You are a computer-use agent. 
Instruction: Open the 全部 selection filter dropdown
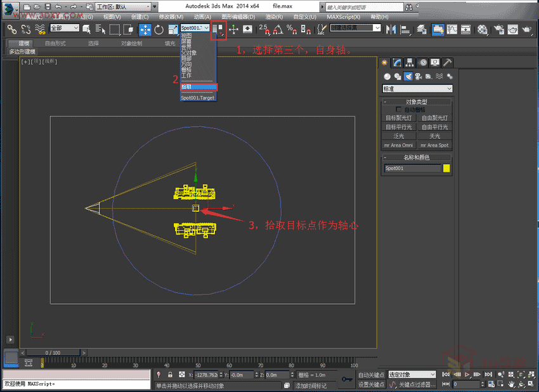tap(64, 29)
